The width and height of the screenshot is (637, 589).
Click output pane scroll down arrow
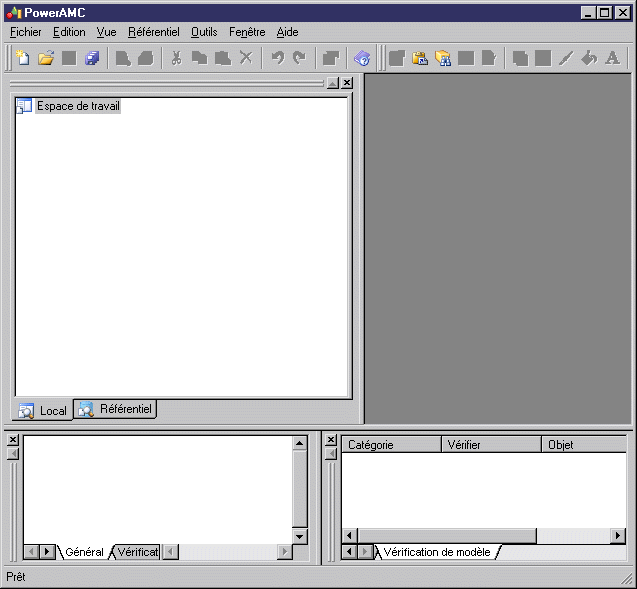coord(299,536)
